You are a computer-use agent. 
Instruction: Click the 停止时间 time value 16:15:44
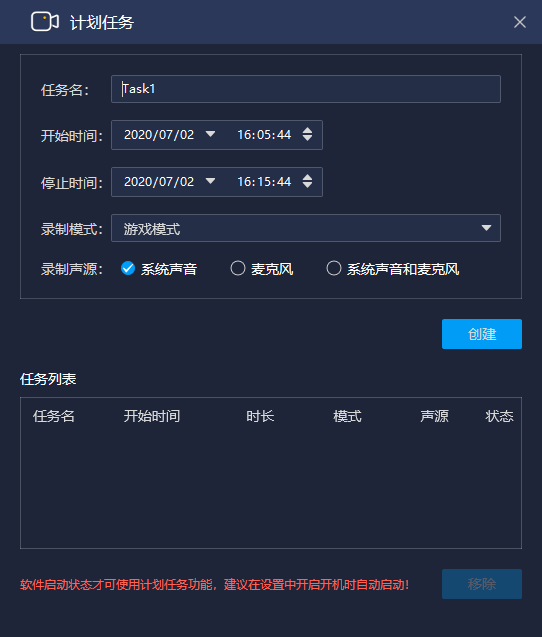coord(264,182)
